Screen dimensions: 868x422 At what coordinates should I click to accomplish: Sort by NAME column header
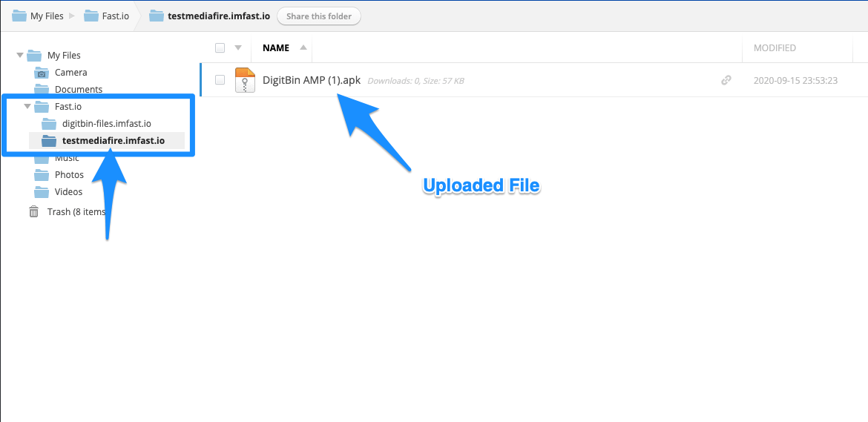pyautogui.click(x=276, y=48)
